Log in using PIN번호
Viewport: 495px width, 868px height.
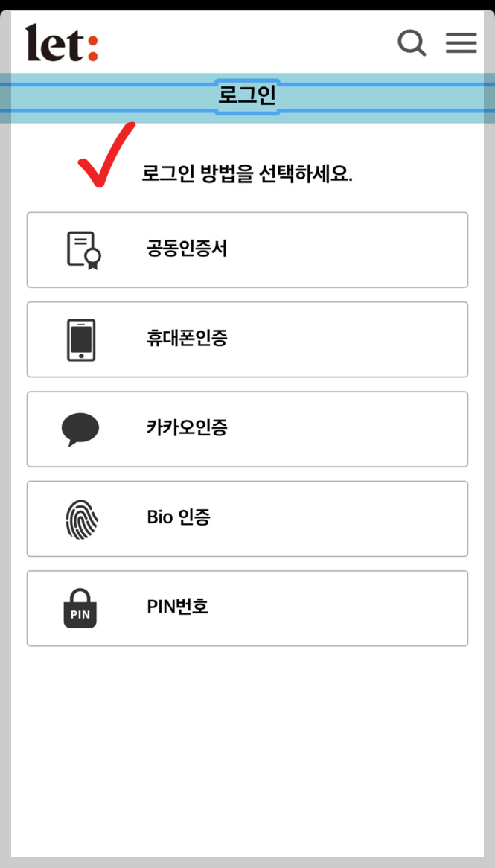click(247, 607)
